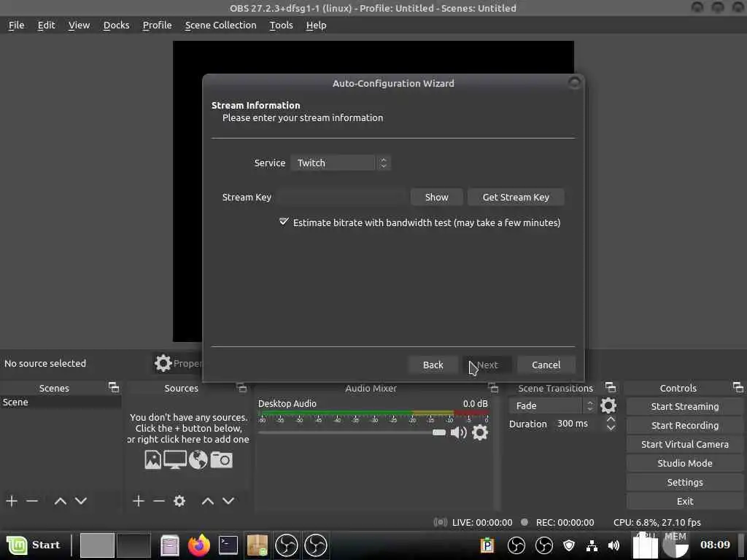Image resolution: width=747 pixels, height=560 pixels.
Task: Open the View menu
Action: [79, 26]
